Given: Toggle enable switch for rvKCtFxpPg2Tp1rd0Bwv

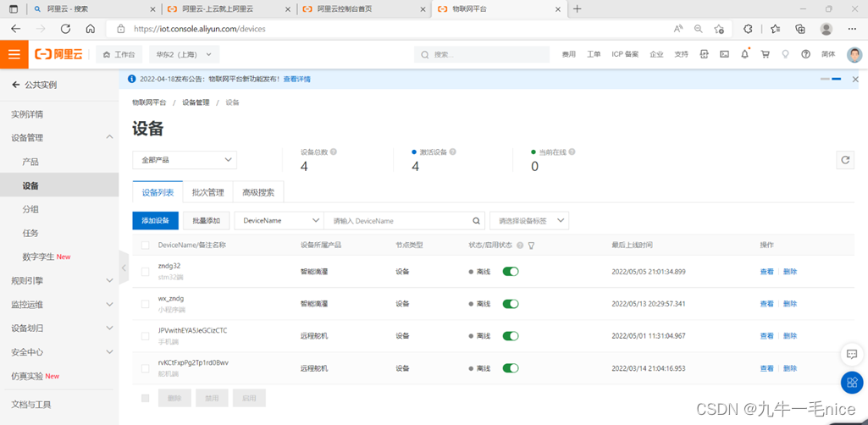Looking at the screenshot, I should click(511, 368).
